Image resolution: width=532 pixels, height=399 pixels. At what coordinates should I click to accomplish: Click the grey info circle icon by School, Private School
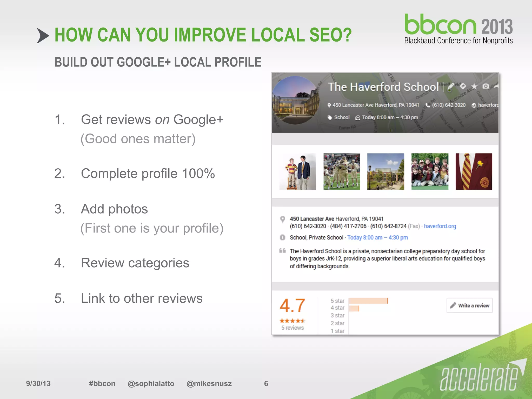(x=282, y=237)
